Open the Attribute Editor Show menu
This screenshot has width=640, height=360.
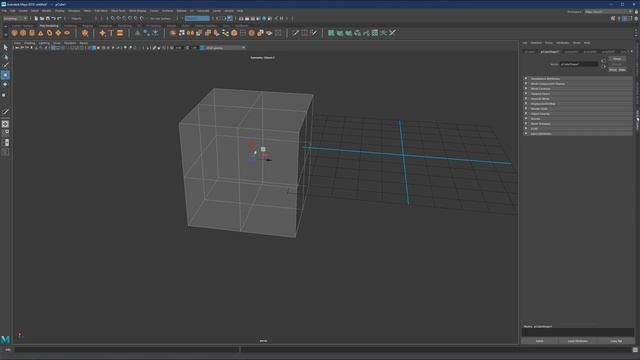(x=576, y=43)
